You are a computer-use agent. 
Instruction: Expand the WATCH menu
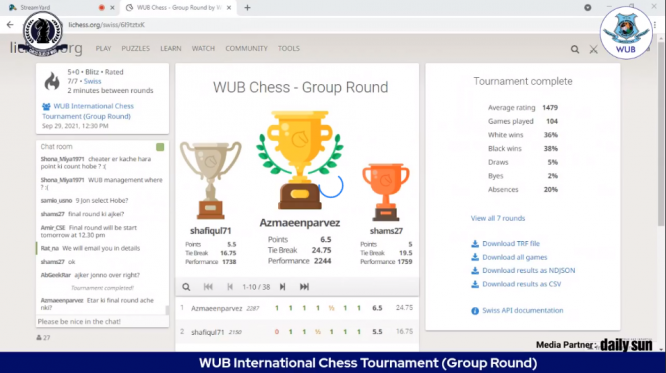(203, 48)
